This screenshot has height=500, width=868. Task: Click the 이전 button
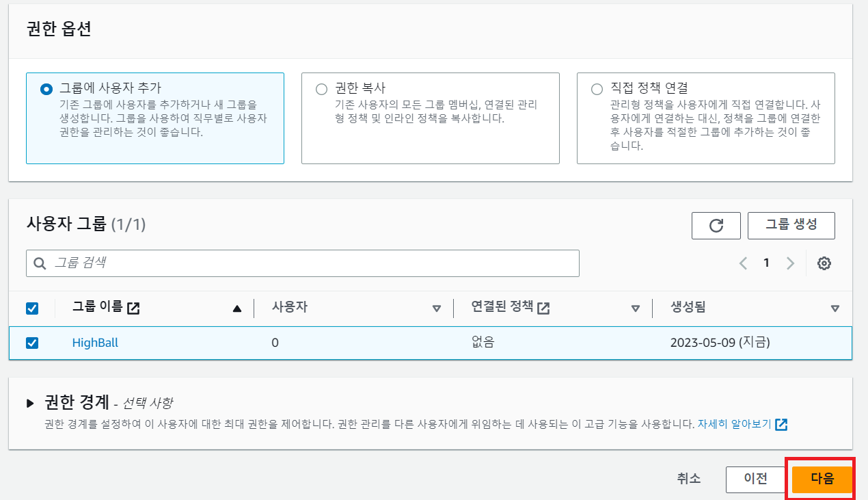tap(755, 479)
